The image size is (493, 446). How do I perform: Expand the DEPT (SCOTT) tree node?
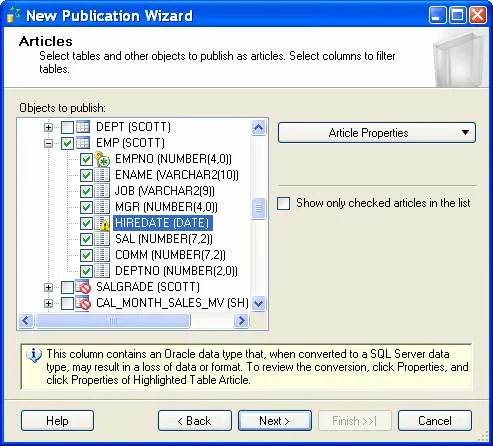click(48, 127)
